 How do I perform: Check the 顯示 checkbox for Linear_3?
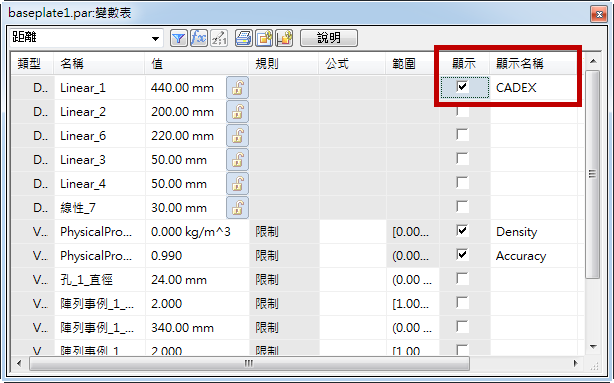[x=462, y=159]
